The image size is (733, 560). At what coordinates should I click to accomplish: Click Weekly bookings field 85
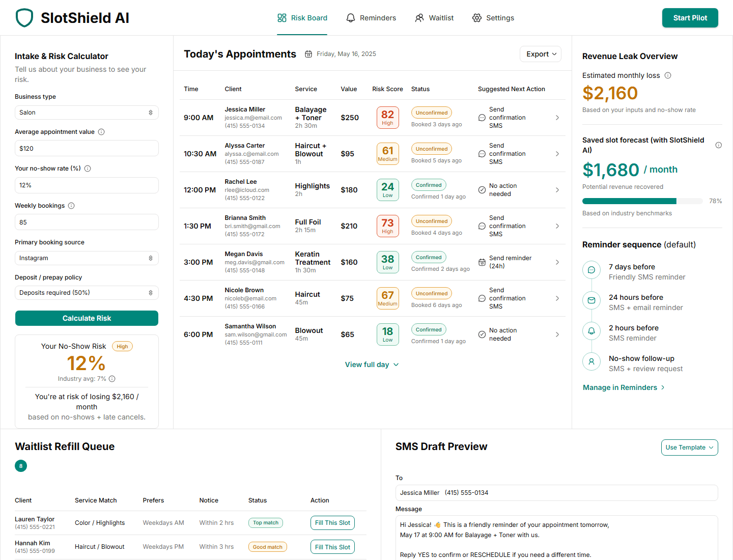coord(87,222)
